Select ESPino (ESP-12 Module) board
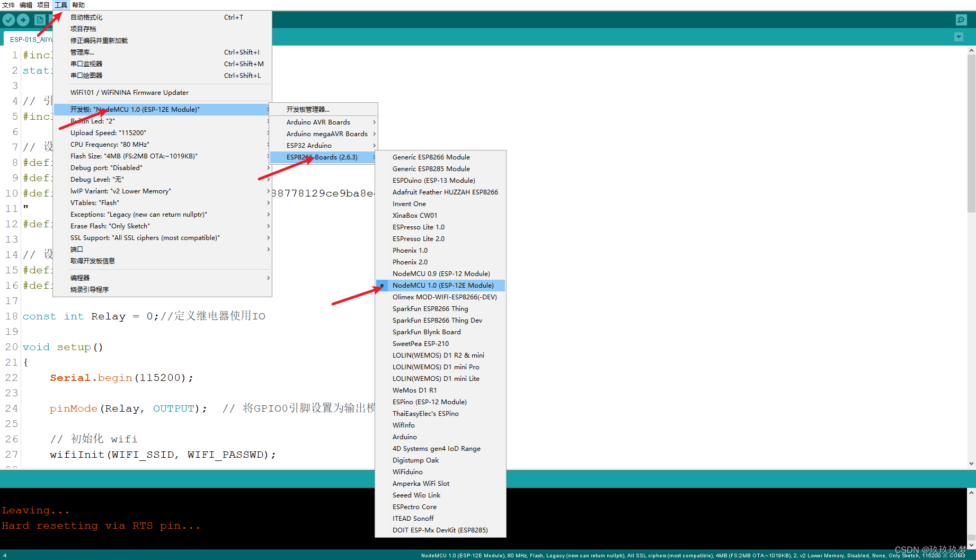Viewport: 976px width, 560px height. (x=440, y=402)
